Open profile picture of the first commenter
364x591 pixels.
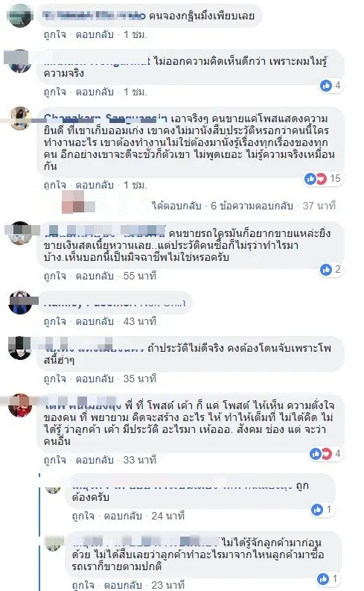point(19,16)
